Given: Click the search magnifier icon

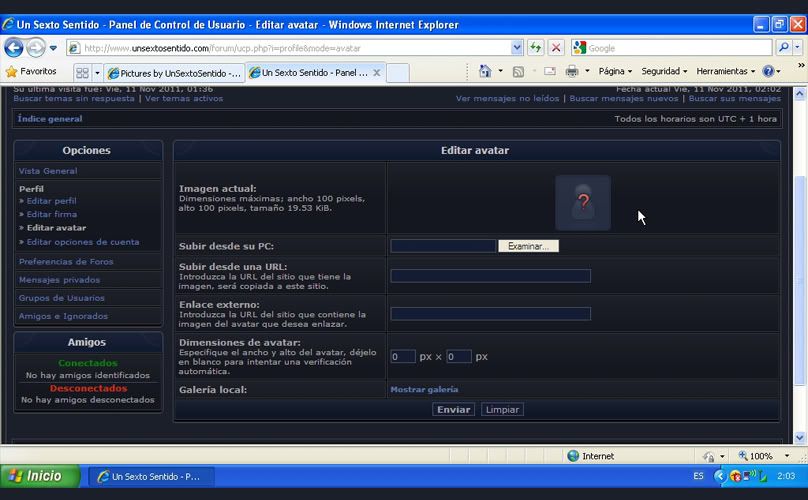Looking at the screenshot, I should point(784,47).
